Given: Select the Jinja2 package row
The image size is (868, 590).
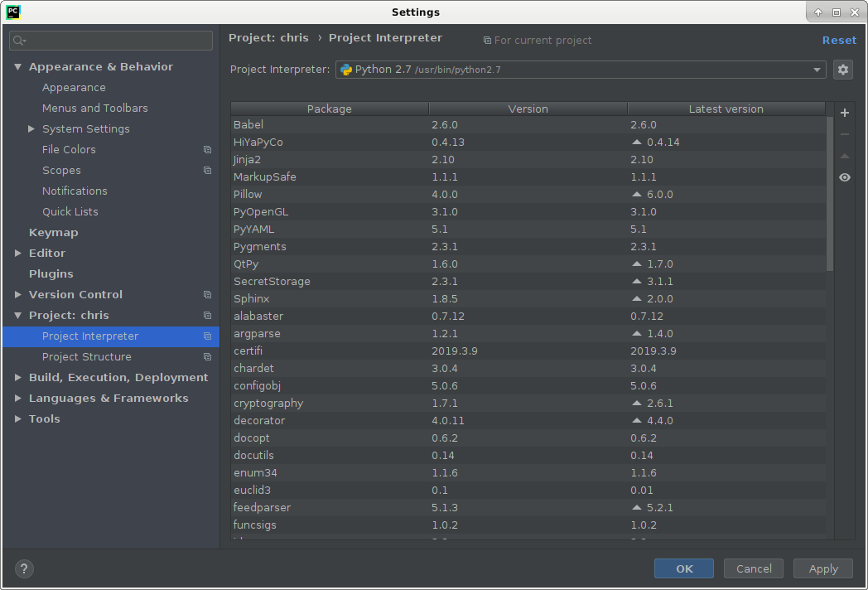Looking at the screenshot, I should (x=528, y=160).
